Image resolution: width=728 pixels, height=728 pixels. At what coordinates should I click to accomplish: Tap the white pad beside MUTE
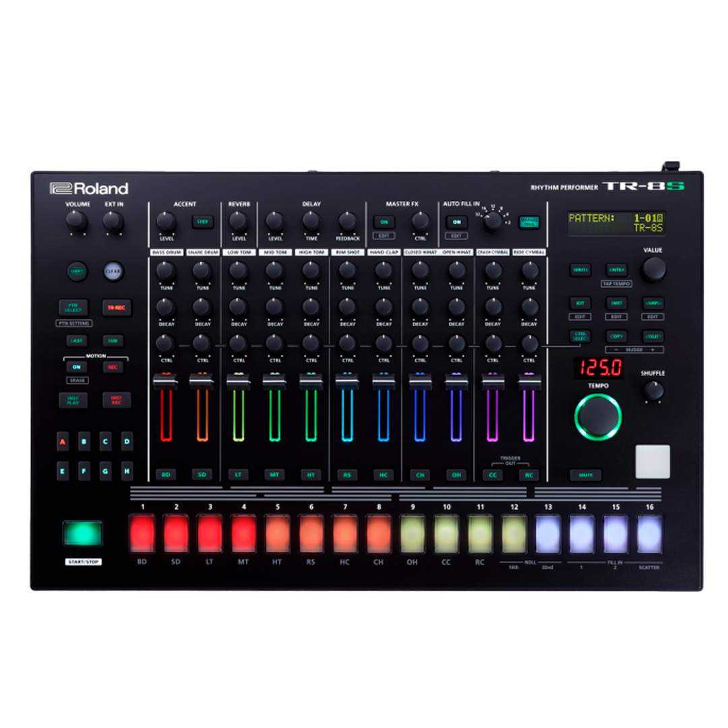tap(653, 462)
